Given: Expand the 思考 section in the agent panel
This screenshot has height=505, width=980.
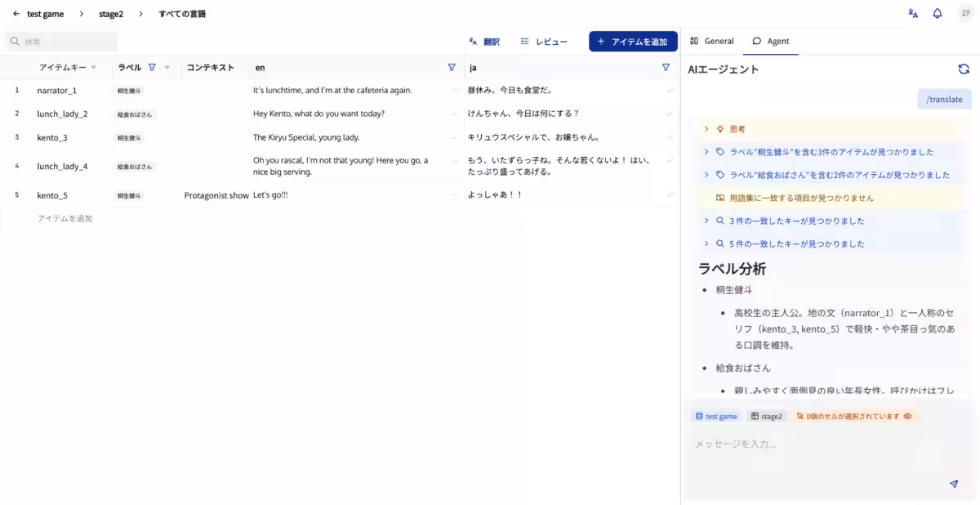Looking at the screenshot, I should pos(707,128).
